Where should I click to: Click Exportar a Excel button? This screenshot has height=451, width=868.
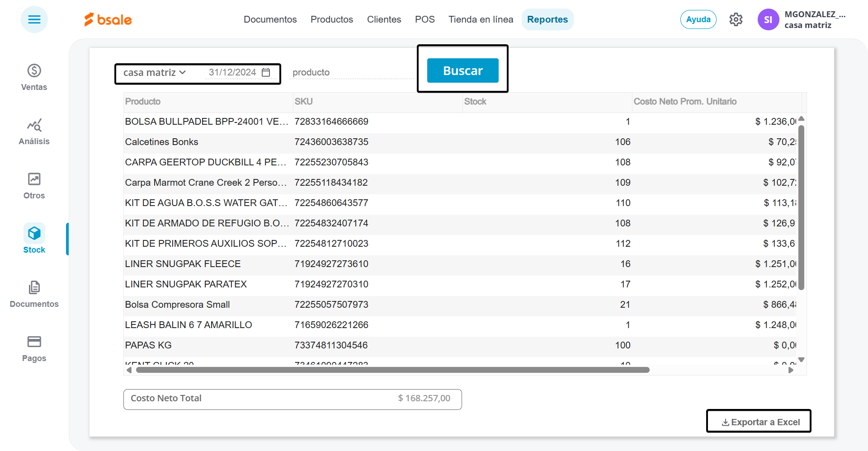pos(760,422)
